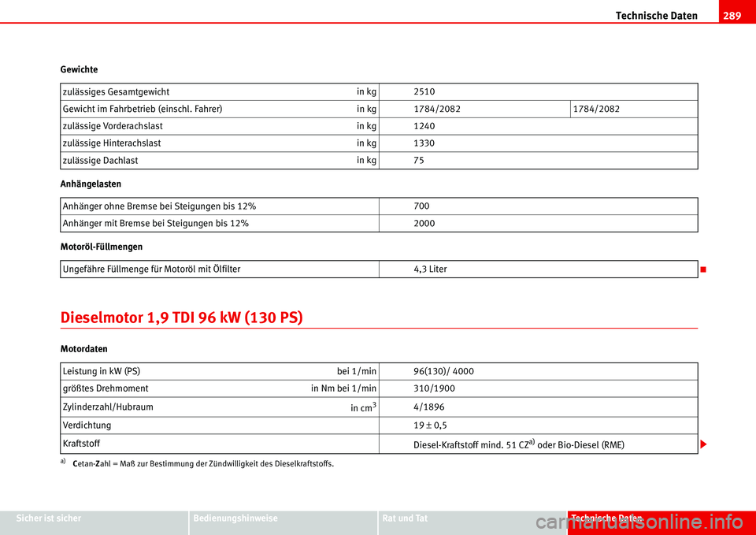Click the footnote a) superscript after CZ

click(x=532, y=442)
